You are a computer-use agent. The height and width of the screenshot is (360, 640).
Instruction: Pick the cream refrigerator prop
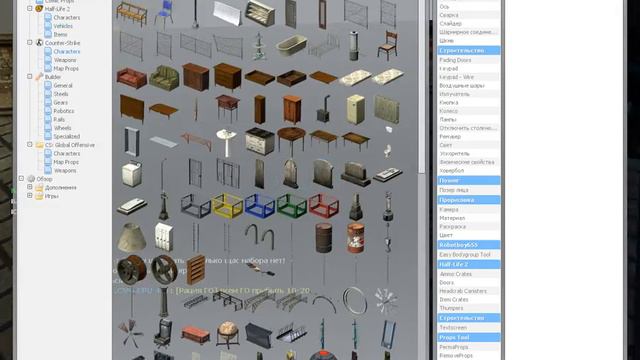point(356,109)
